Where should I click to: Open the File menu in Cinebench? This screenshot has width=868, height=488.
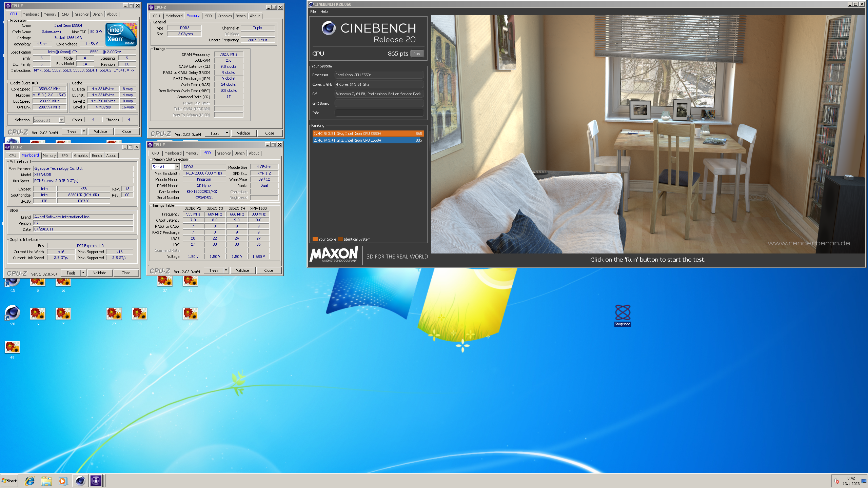click(x=313, y=12)
